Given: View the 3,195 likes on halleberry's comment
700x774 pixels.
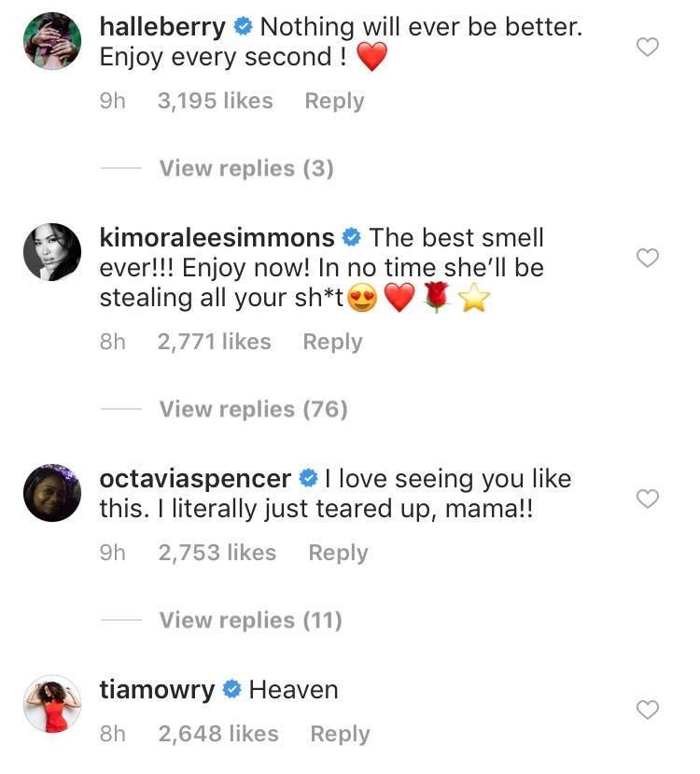Looking at the screenshot, I should tap(215, 101).
